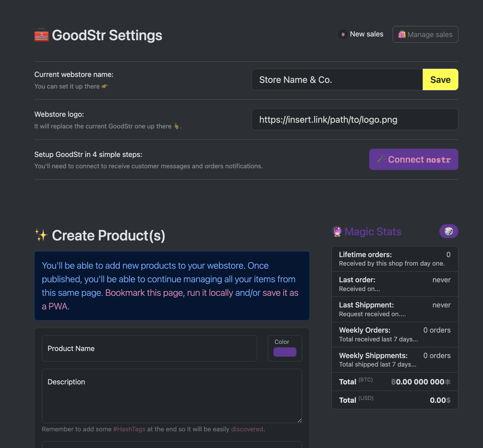
Task: Click the key icon on Connect nostr
Action: (x=381, y=160)
